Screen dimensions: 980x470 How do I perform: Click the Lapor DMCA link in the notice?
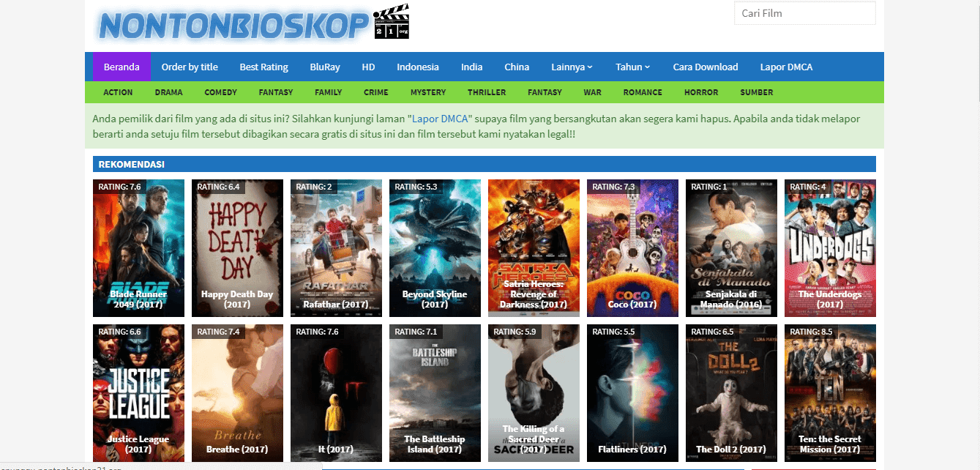point(441,119)
